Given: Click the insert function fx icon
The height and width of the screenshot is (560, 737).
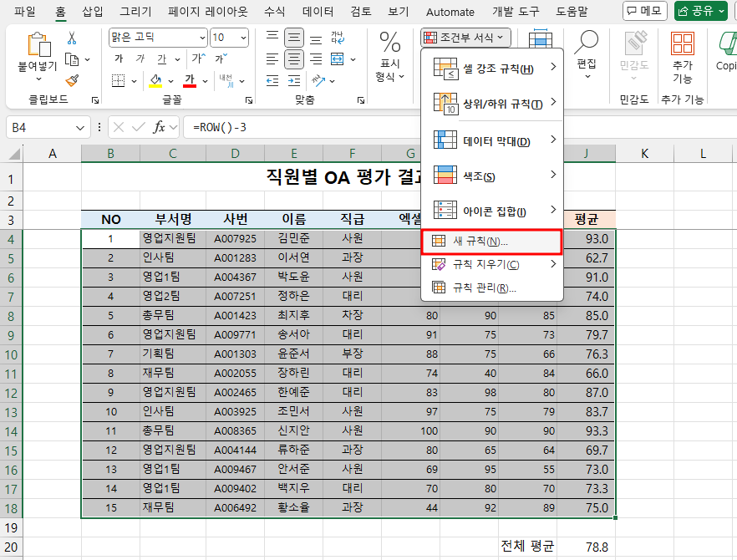Looking at the screenshot, I should [160, 127].
